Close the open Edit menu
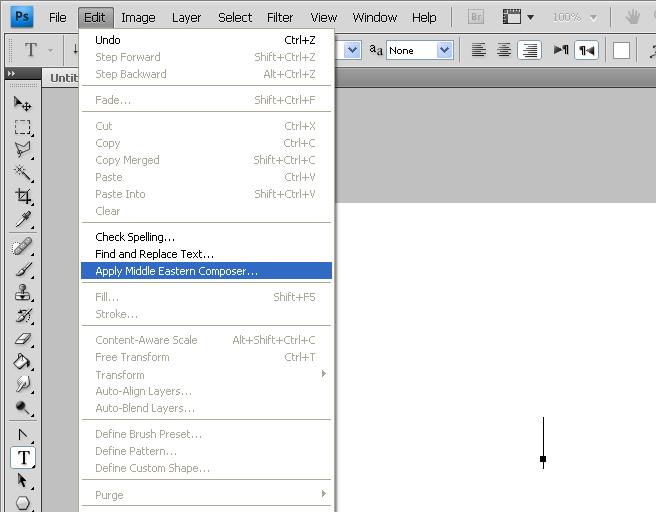This screenshot has height=512, width=656. click(x=95, y=18)
